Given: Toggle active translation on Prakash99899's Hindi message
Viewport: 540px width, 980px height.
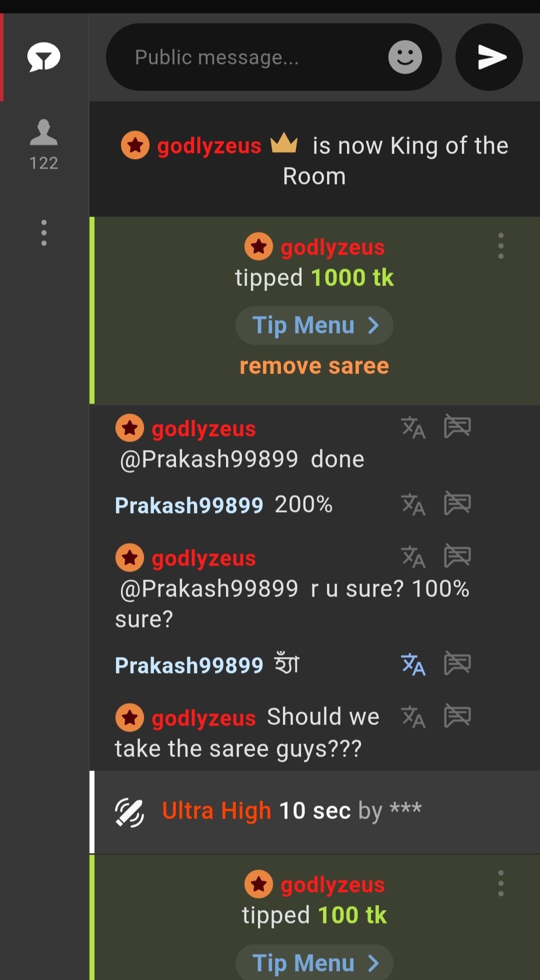Looking at the screenshot, I should pos(413,665).
